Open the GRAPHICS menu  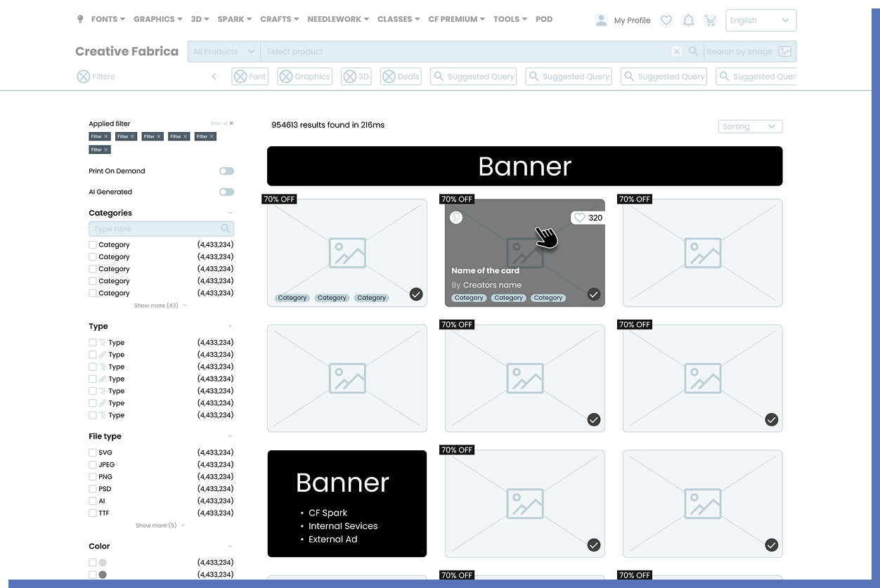click(153, 19)
